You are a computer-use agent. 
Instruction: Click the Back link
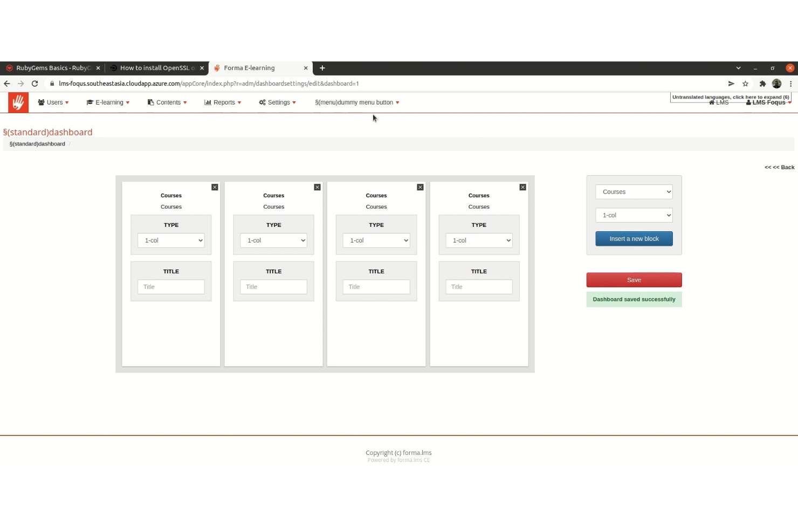coord(783,167)
